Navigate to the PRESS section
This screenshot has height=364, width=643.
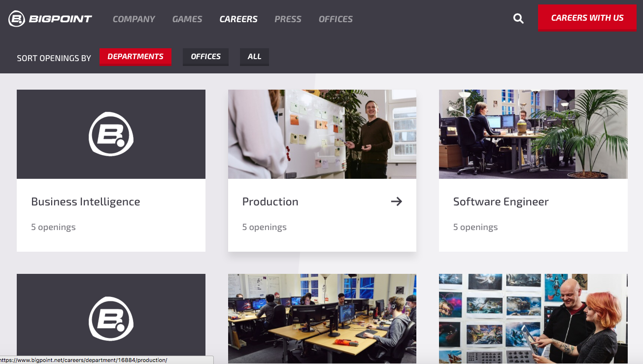(288, 19)
